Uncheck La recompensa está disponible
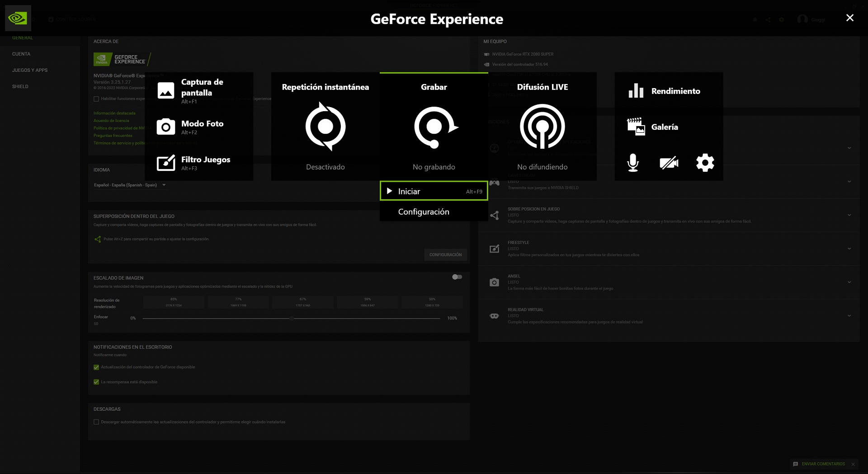Viewport: 868px width, 474px height. coord(96,382)
